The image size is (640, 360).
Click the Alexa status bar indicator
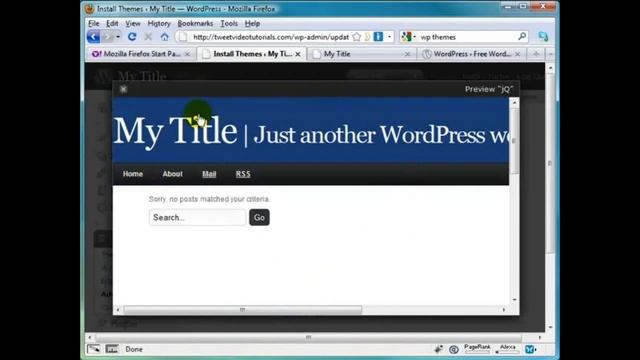point(507,349)
